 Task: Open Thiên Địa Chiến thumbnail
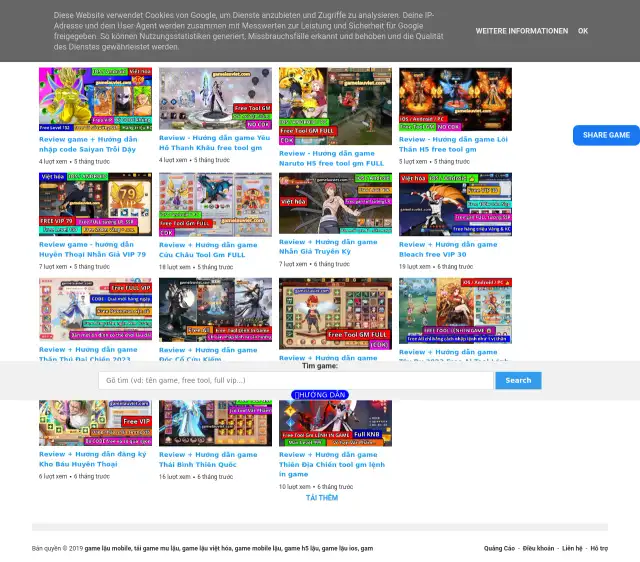(x=335, y=423)
